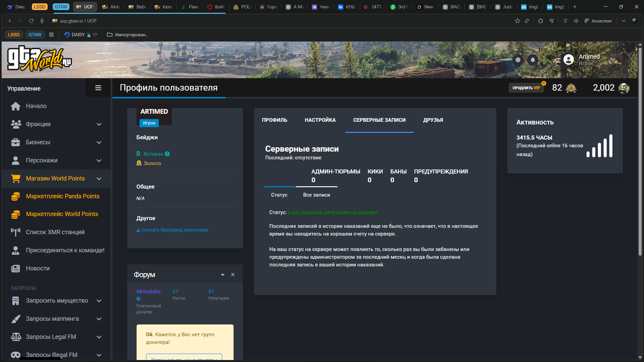Click the activity signal bars graphic
Viewport: 644px width, 362px height.
(599, 146)
